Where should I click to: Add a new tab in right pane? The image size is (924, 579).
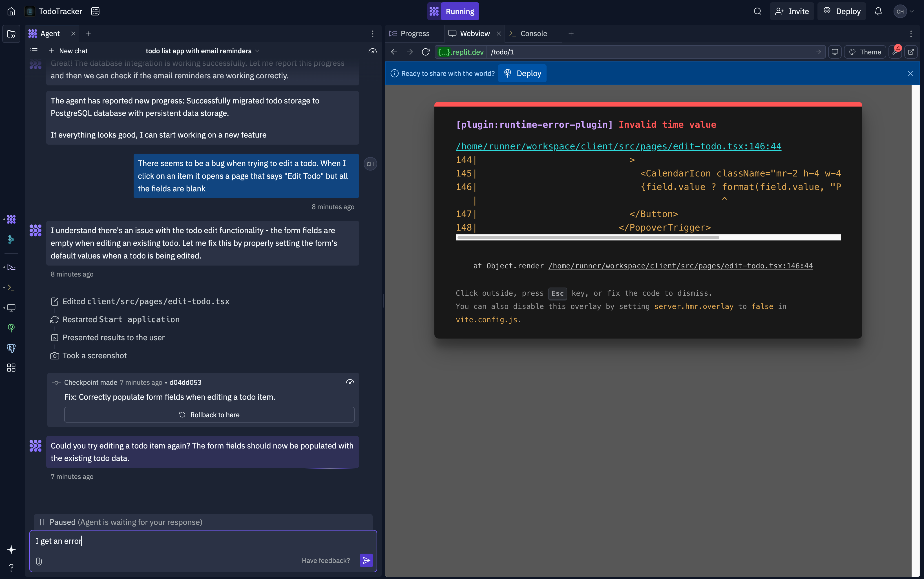pyautogui.click(x=571, y=34)
